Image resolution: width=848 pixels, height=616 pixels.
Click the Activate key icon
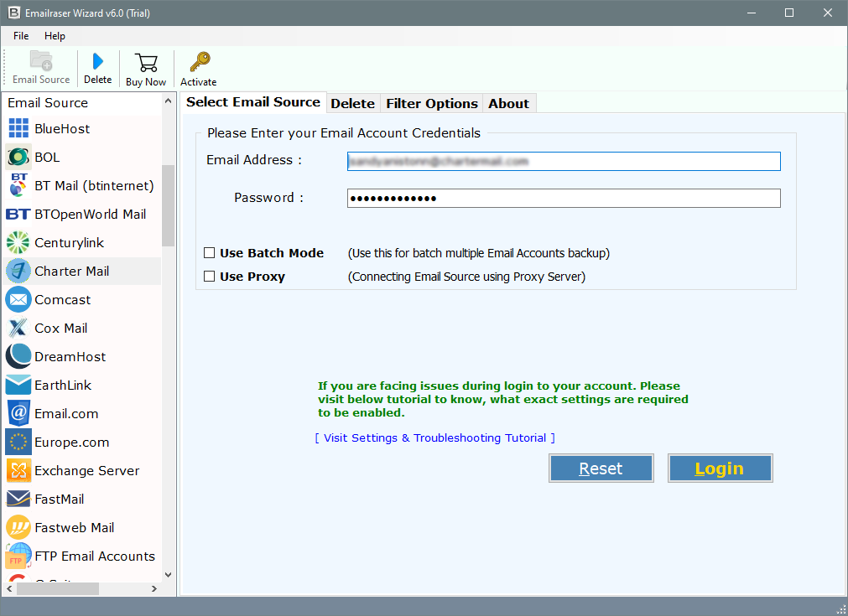click(x=200, y=62)
